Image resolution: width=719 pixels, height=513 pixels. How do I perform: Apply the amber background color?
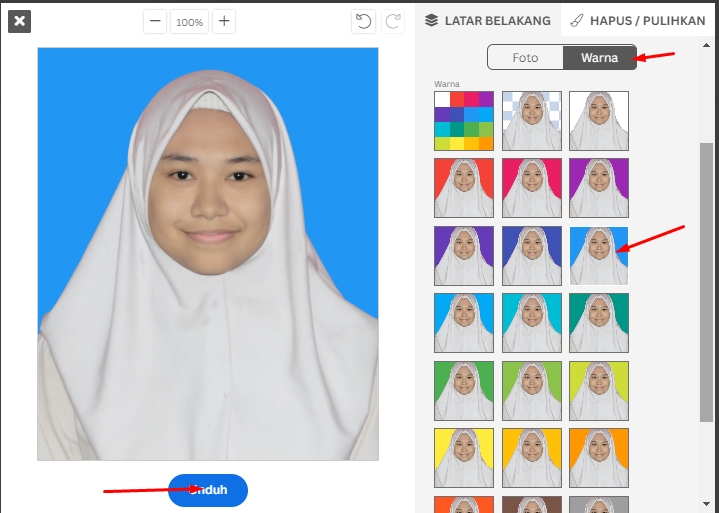[532, 458]
